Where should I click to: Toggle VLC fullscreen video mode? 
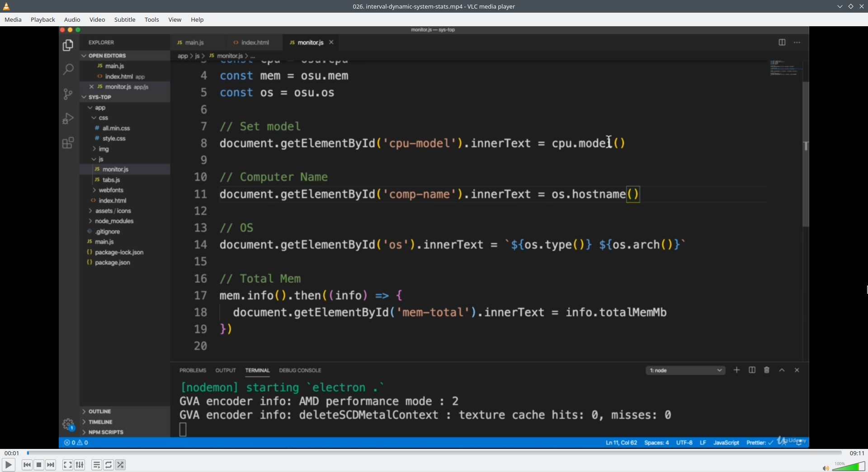68,465
